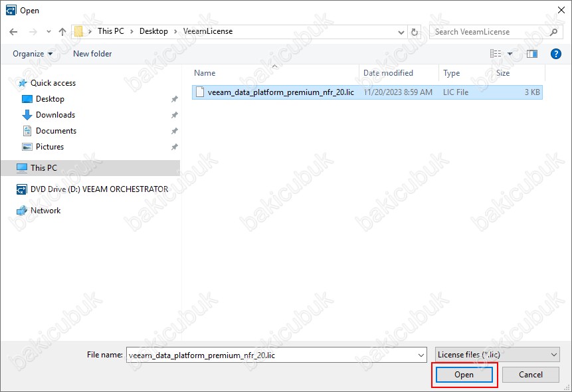Click the Back navigation arrow
This screenshot has height=392, width=572.
coord(13,32)
